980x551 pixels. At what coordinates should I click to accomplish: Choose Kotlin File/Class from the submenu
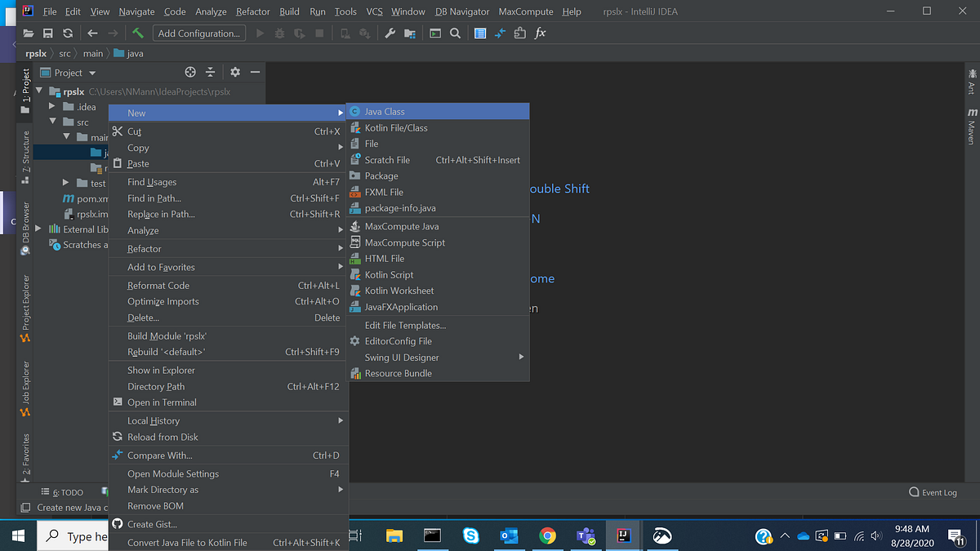pos(412,127)
